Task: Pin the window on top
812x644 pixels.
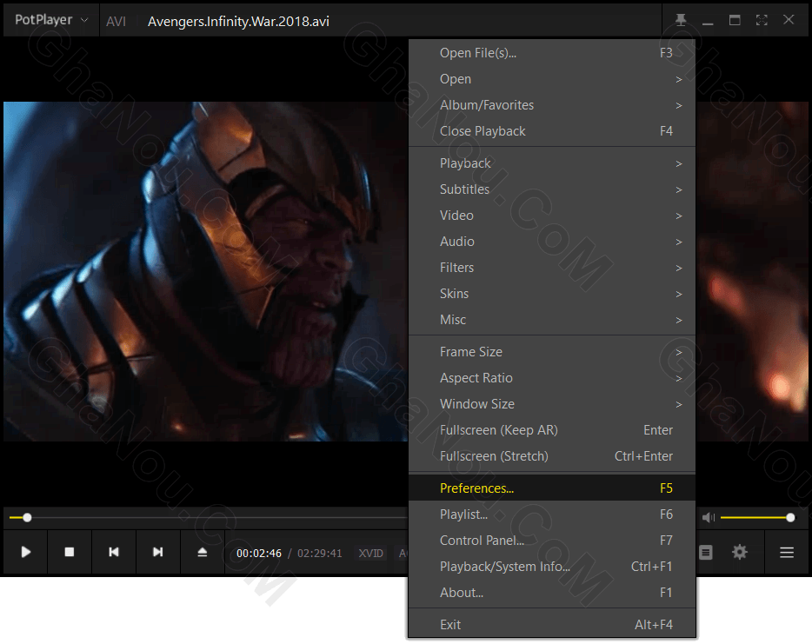Action: tap(681, 20)
